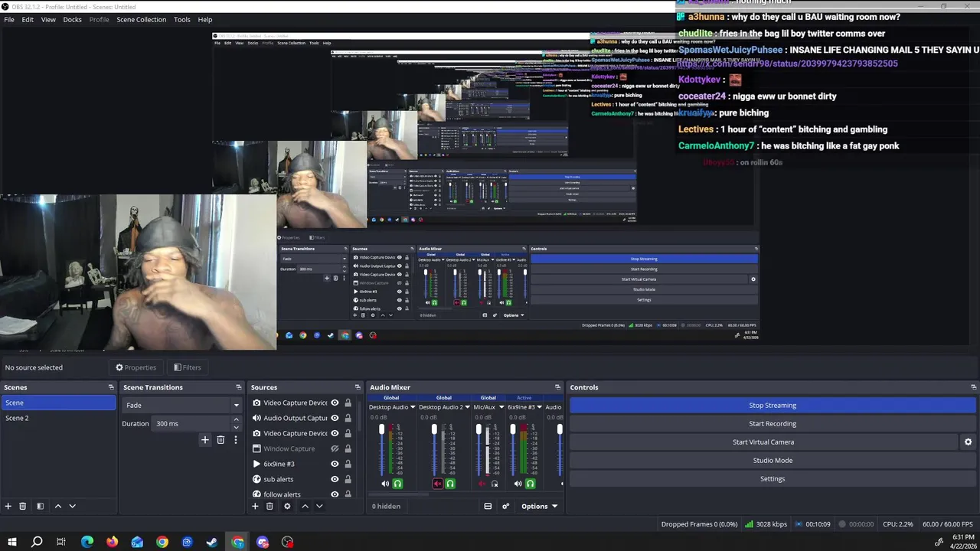Image resolution: width=980 pixels, height=551 pixels.
Task: Decrease transition duration stepper down
Action: [236, 427]
